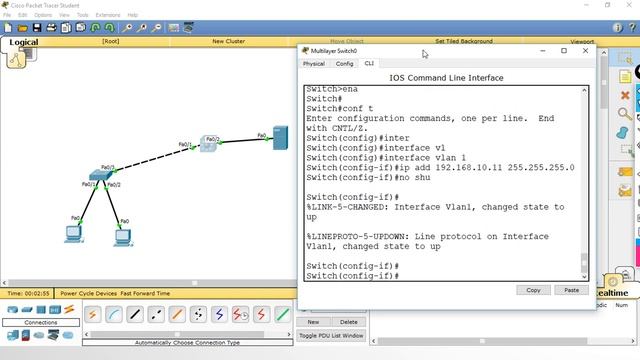Open the Tools menu
640x360 pixels.
pyautogui.click(x=82, y=15)
